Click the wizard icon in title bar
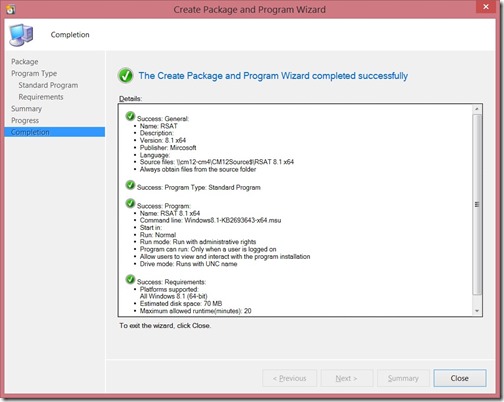The image size is (504, 402). (10, 9)
